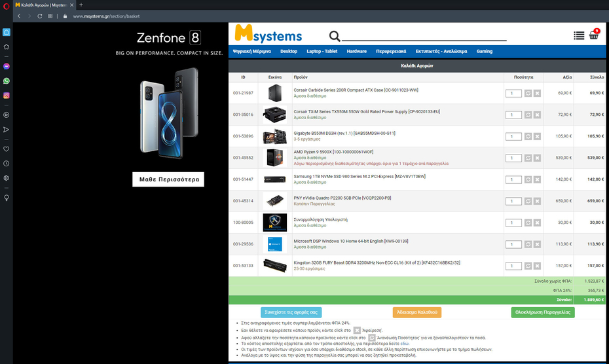Open speed dial grid icon

50,16
